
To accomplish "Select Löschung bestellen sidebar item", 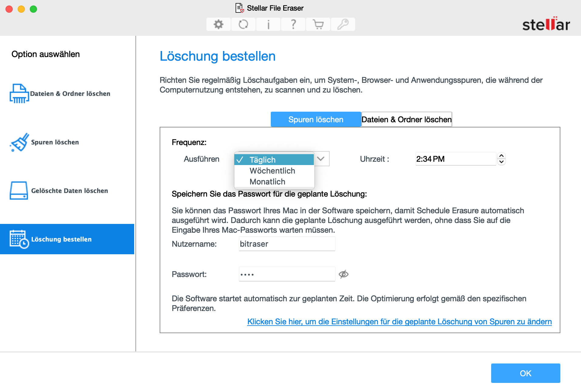I will click(x=67, y=239).
